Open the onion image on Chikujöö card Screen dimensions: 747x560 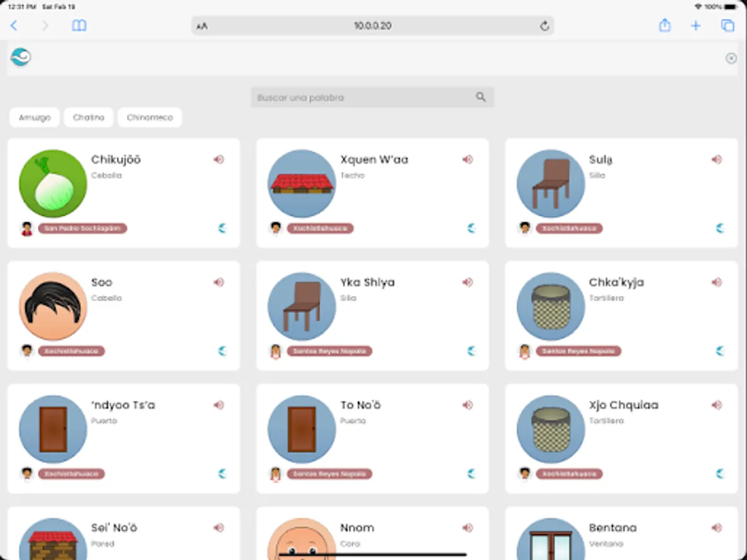[53, 184]
